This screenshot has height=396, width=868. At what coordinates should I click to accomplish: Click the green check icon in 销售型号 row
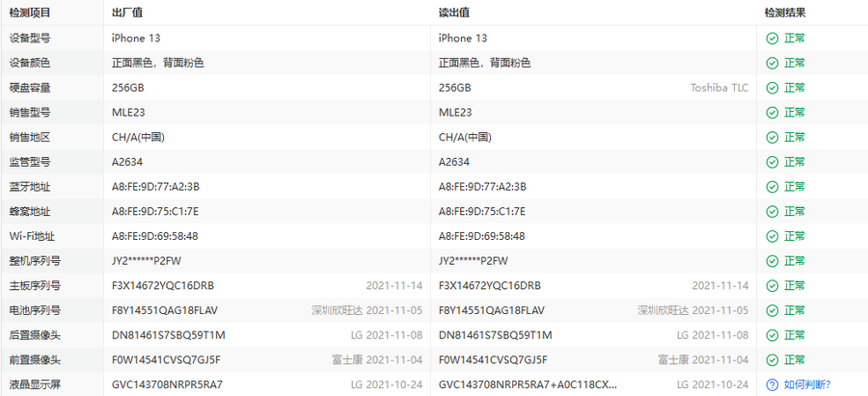click(773, 113)
